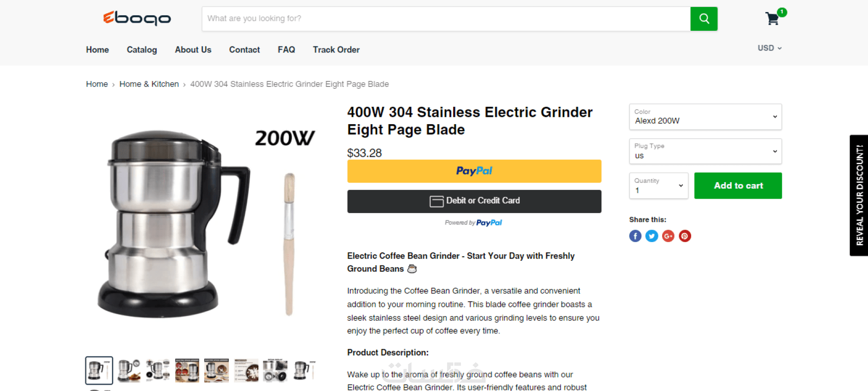Click the Add to cart button
Screen dimensions: 868x391
(x=738, y=186)
